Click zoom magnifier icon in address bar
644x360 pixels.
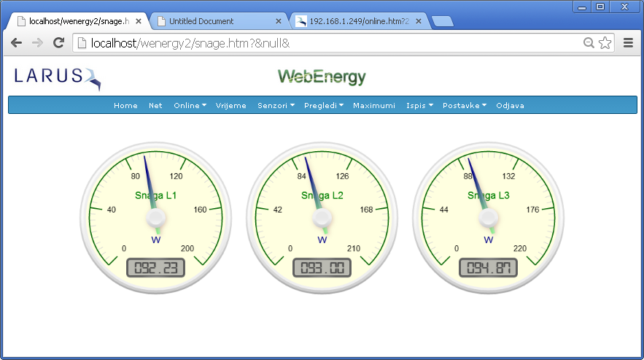pyautogui.click(x=589, y=43)
